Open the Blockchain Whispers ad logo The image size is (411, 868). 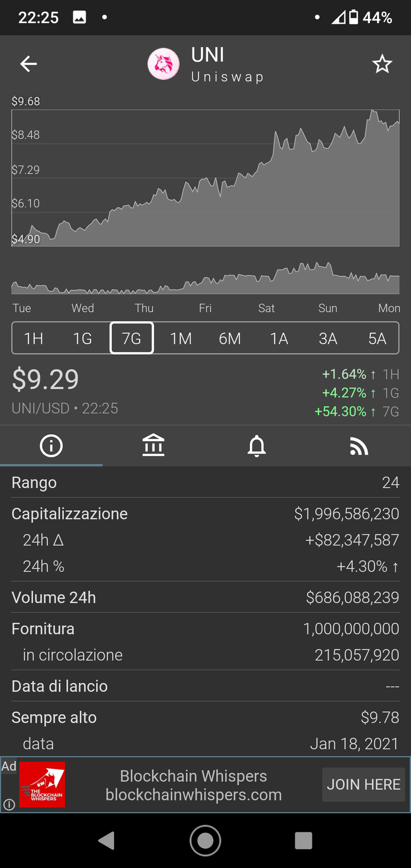tap(42, 784)
